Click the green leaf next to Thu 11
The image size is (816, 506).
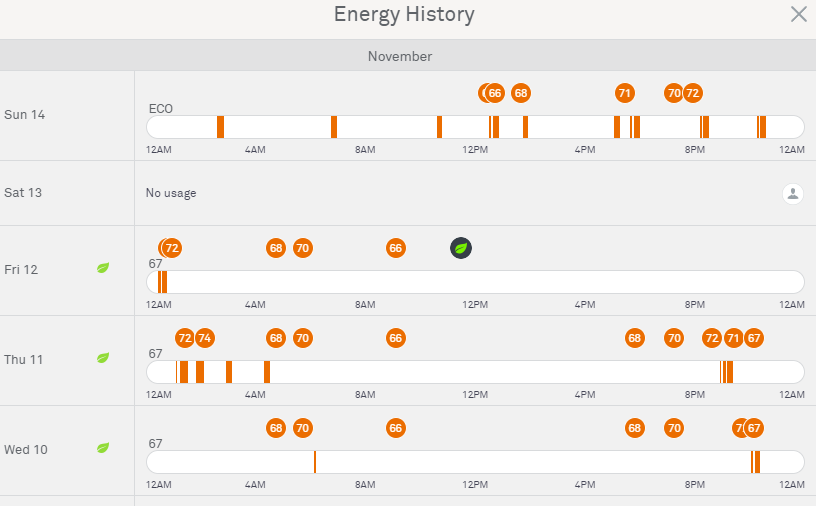[x=103, y=358]
